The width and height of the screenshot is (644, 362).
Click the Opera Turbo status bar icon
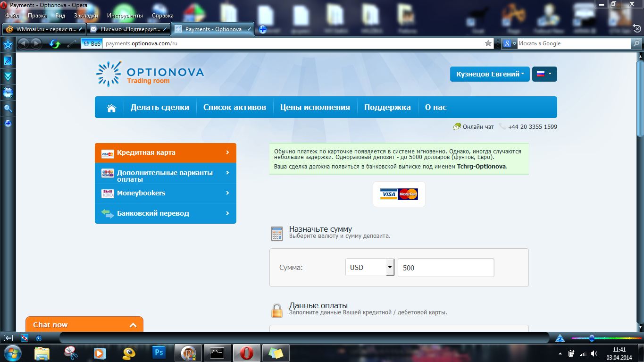point(39,338)
